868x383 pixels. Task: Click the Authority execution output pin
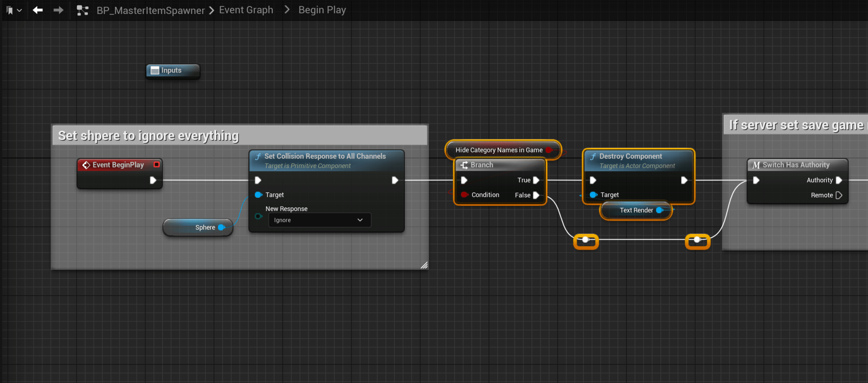pyautogui.click(x=839, y=180)
